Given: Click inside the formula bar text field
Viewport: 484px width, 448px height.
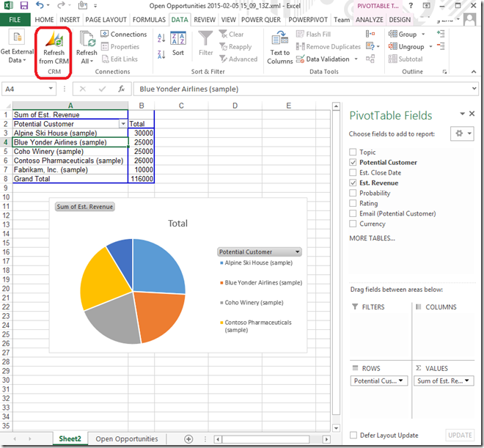Looking at the screenshot, I should click(302, 89).
